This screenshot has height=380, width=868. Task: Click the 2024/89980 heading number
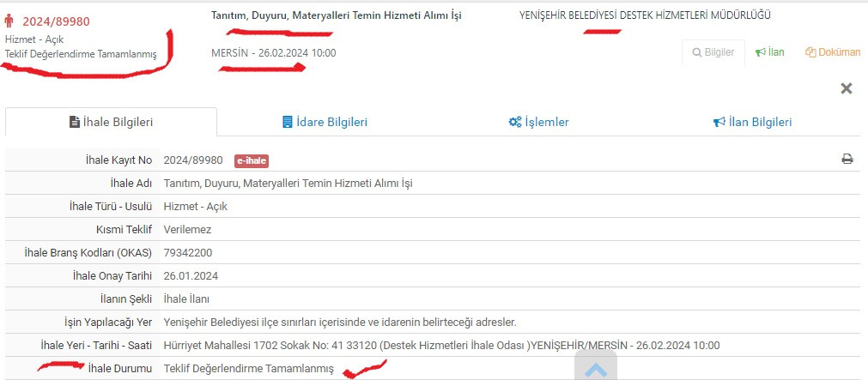click(x=56, y=21)
